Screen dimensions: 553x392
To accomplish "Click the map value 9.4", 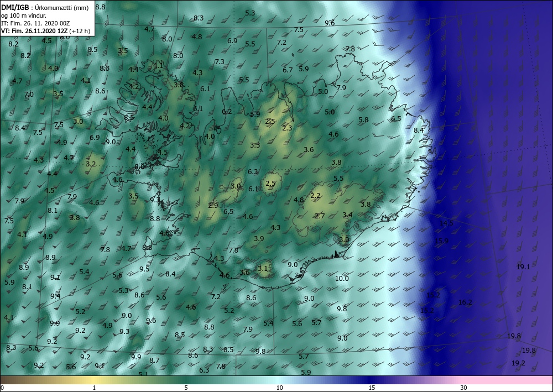I will (55, 296).
